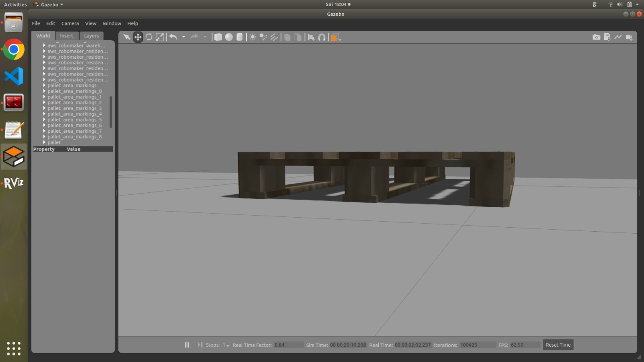Switch to the Layers tab
This screenshot has height=362, width=644.
pos(91,36)
